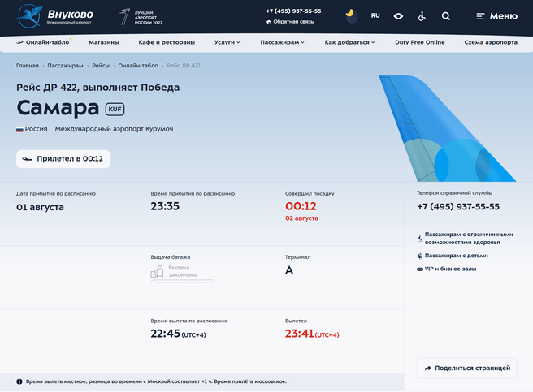533x392 pixels.
Task: Open Схема аэропорта page
Action: [x=491, y=42]
